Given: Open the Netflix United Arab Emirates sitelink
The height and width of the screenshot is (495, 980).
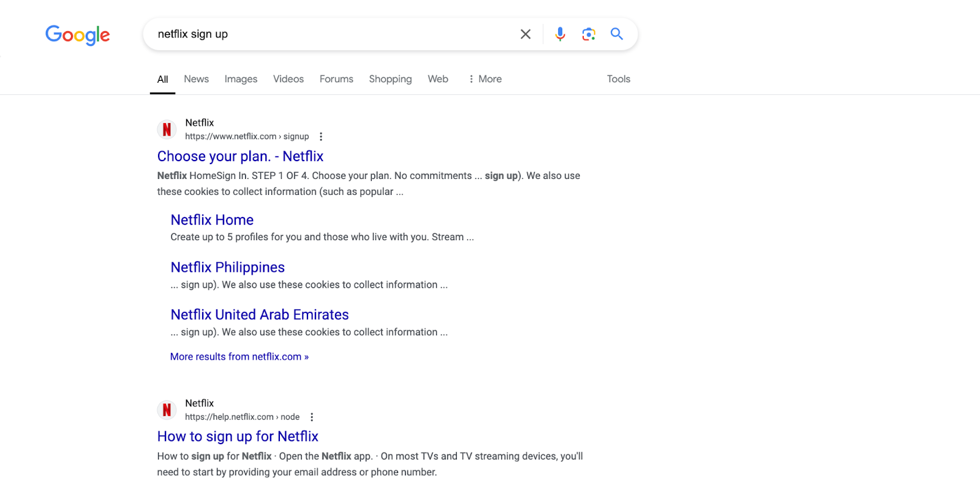Looking at the screenshot, I should click(x=260, y=315).
